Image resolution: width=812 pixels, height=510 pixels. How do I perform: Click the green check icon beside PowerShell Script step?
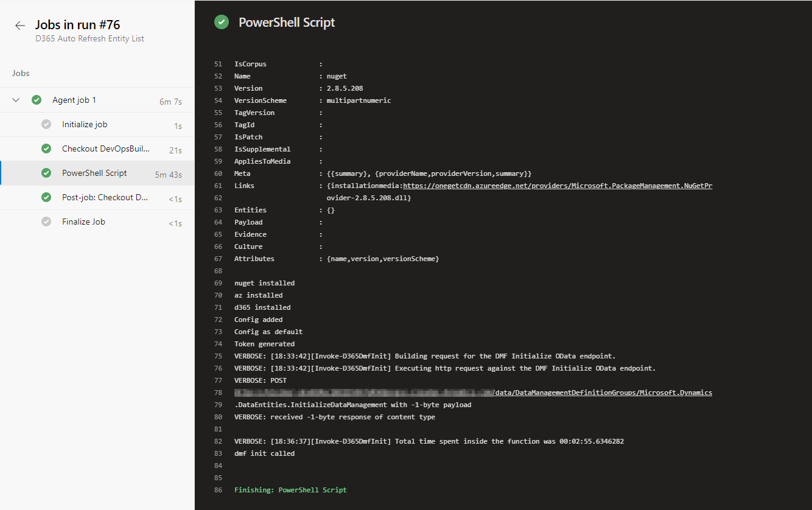click(46, 173)
